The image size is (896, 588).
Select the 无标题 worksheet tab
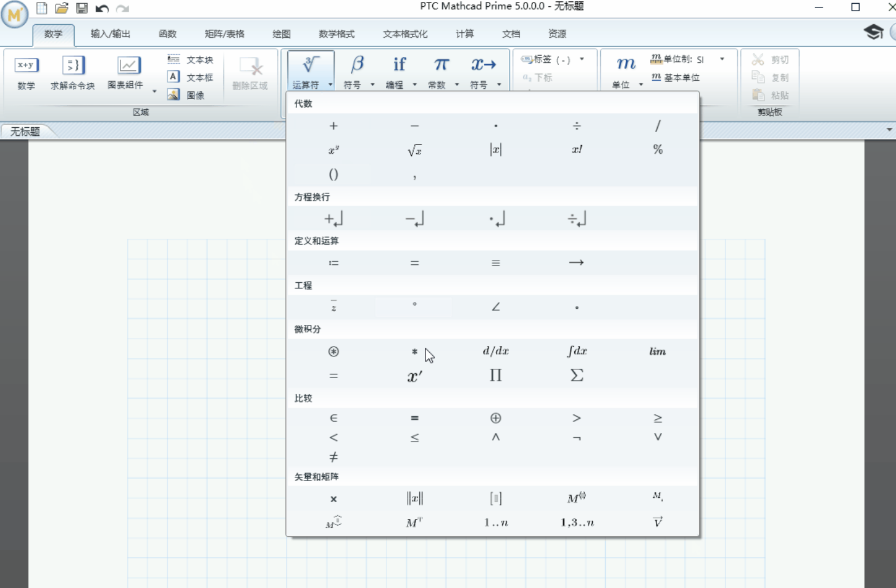pyautogui.click(x=25, y=132)
